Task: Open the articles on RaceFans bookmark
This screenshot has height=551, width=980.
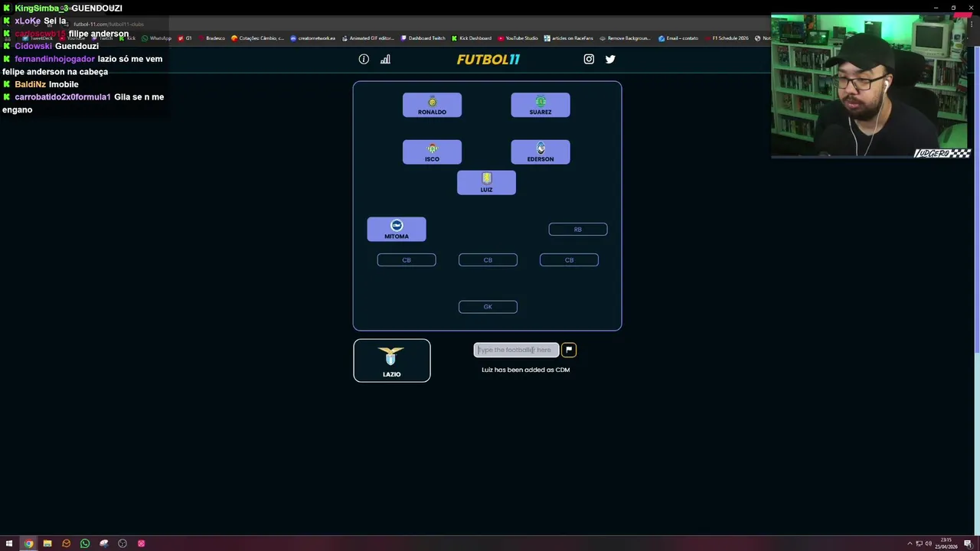Action: 569,38
